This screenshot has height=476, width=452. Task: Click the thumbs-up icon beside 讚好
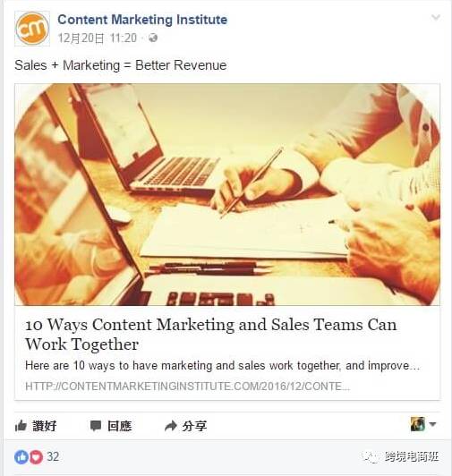(x=21, y=426)
